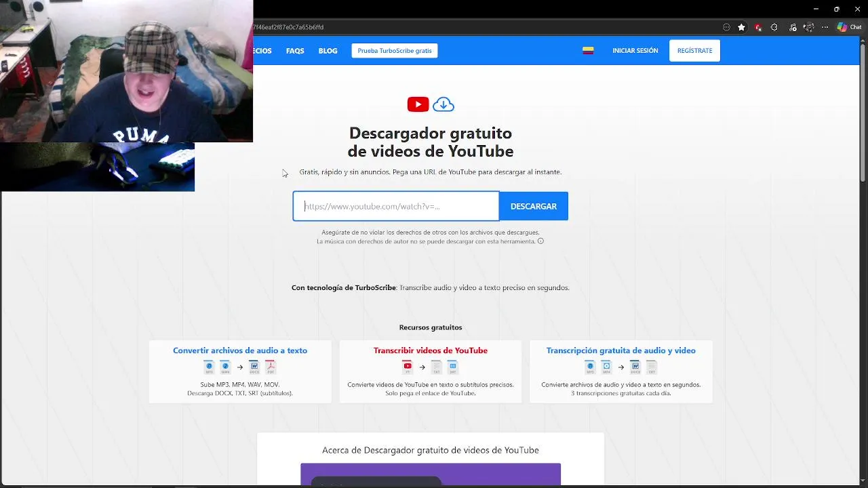The width and height of the screenshot is (868, 488).
Task: Click 'Sube MP3, MP4, WAV, MOV.' text
Action: tap(240, 384)
